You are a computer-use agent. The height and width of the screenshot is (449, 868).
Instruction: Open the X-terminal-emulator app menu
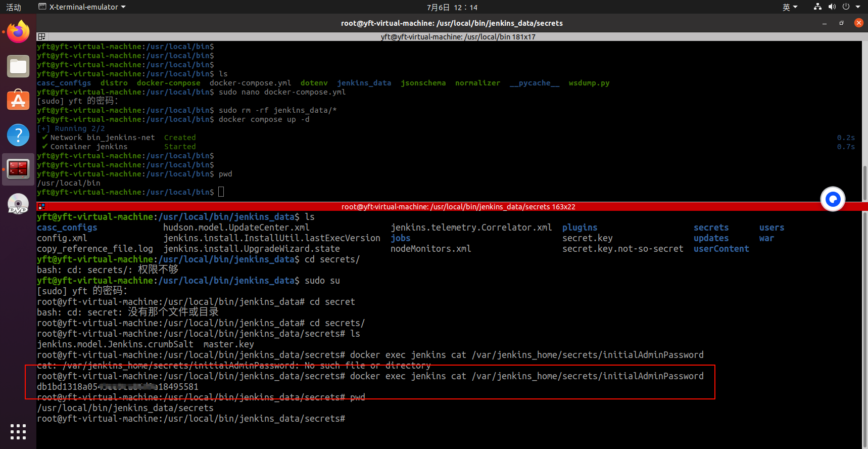[x=82, y=7]
